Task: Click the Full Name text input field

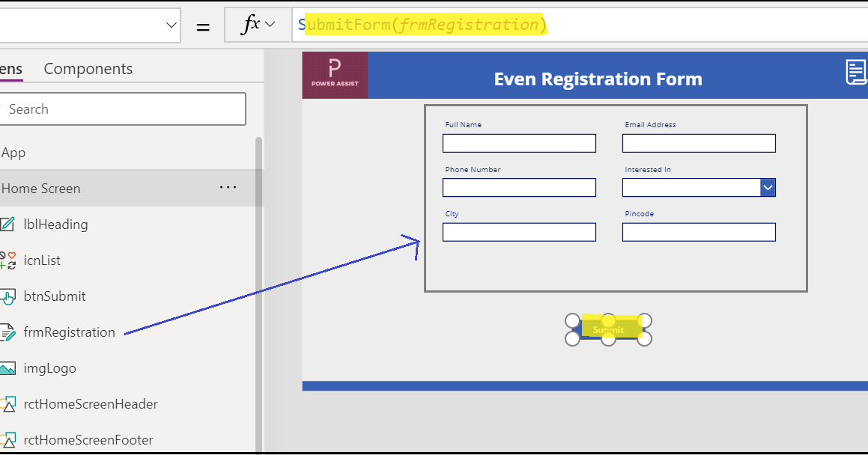Action: coord(519,143)
